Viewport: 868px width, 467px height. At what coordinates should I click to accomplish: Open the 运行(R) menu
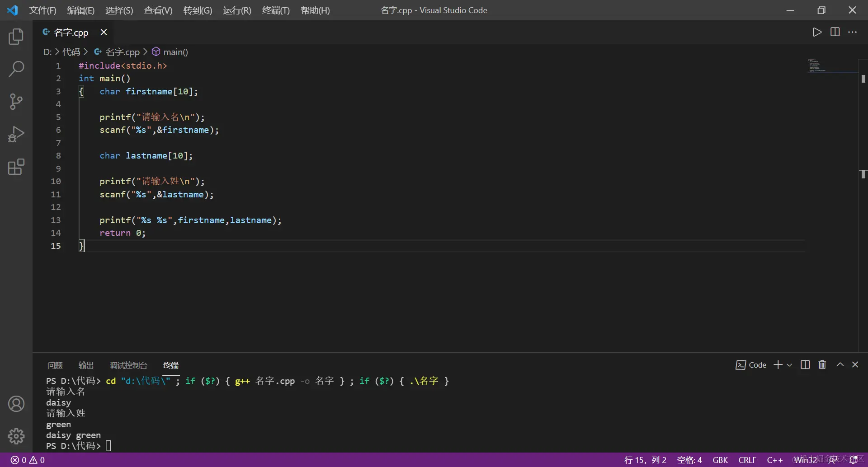click(237, 10)
